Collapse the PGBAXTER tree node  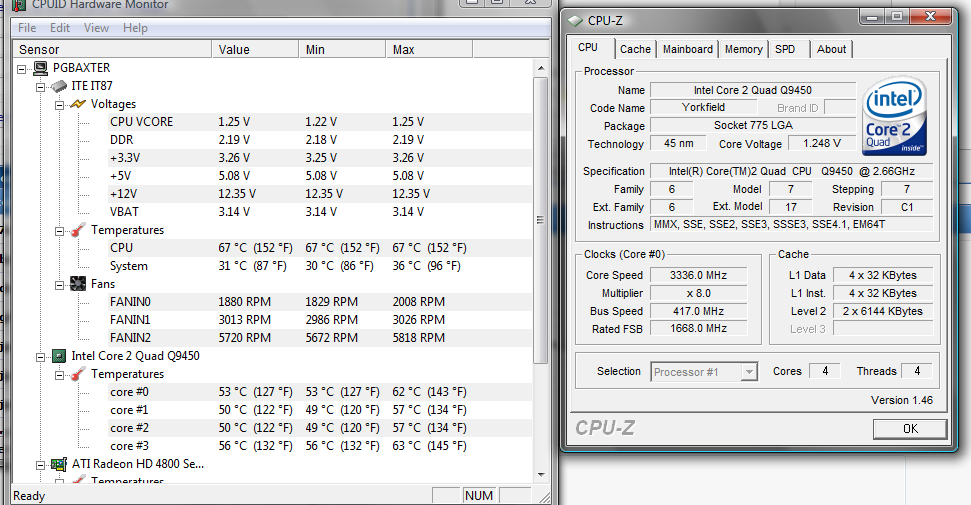[x=22, y=69]
